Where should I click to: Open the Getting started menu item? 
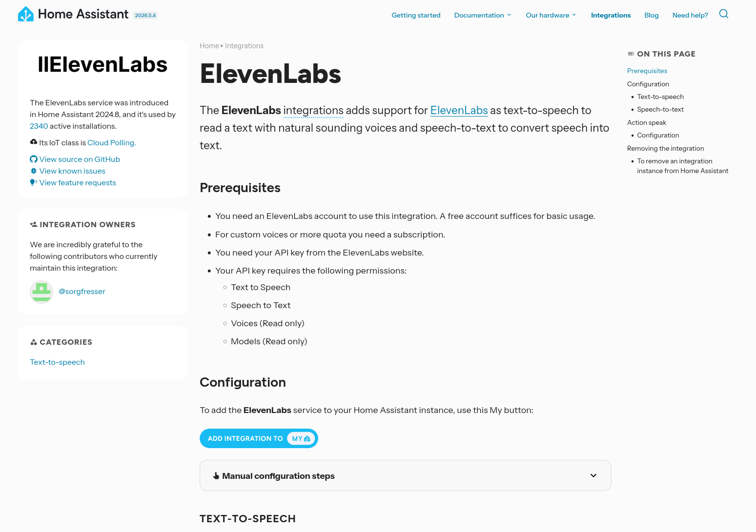point(416,15)
